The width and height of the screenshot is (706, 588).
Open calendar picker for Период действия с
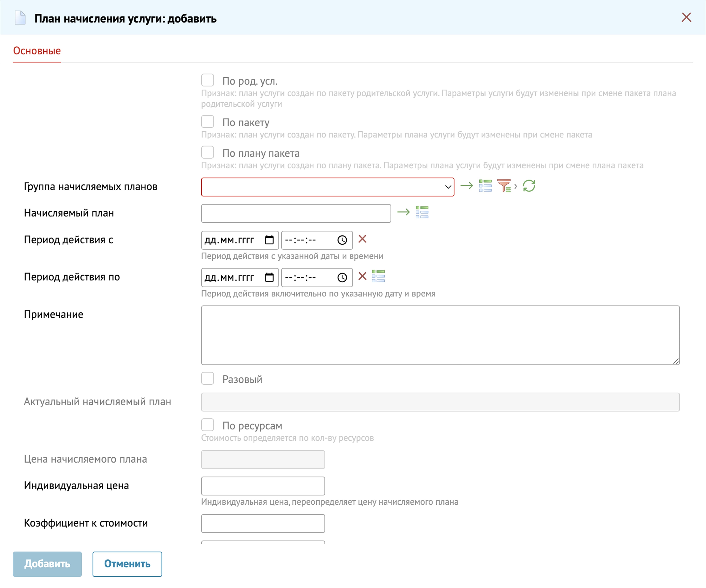click(269, 240)
